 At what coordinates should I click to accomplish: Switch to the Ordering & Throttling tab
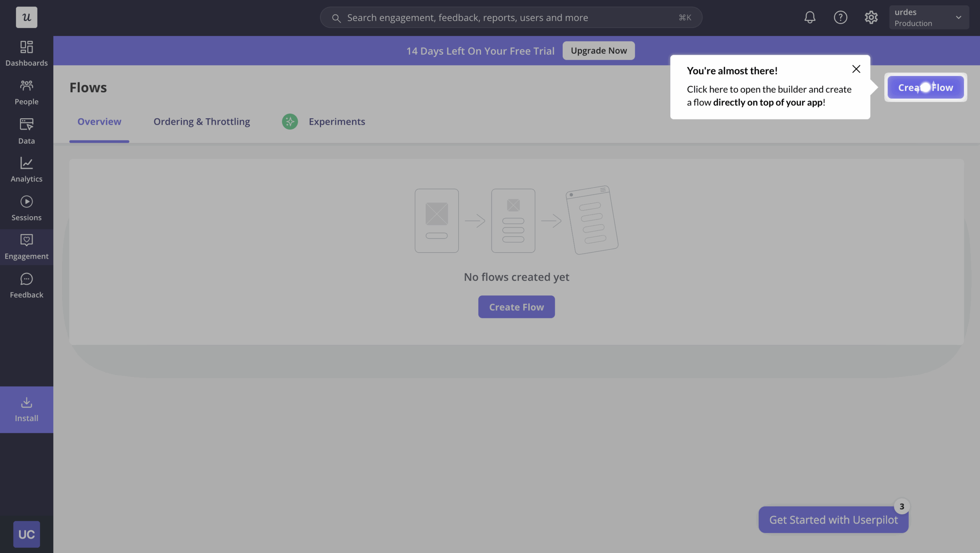[x=202, y=121]
